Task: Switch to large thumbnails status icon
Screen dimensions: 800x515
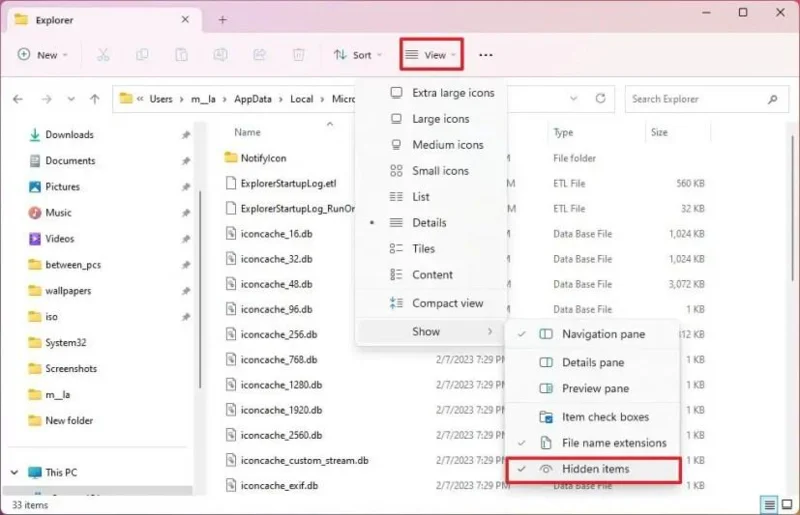Action: (x=787, y=505)
